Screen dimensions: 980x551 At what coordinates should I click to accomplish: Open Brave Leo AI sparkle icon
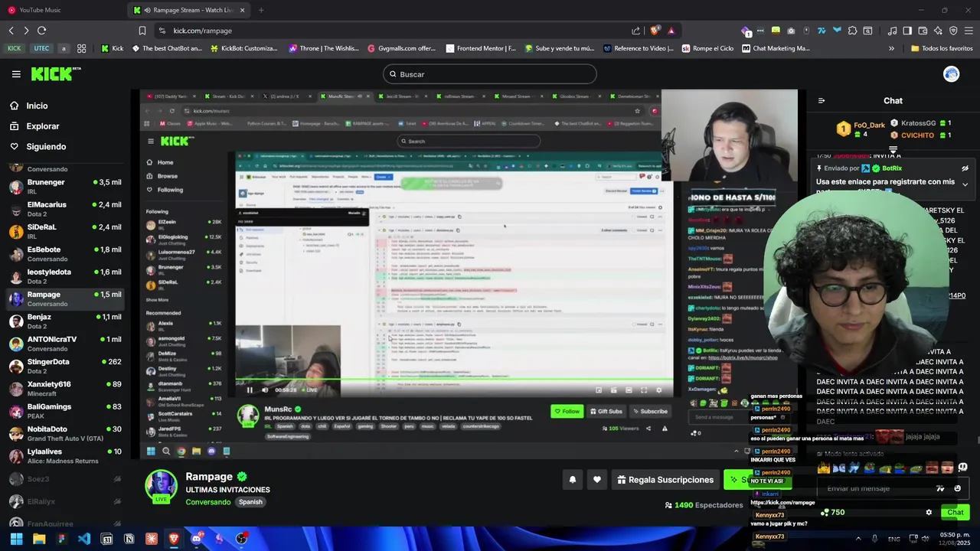pyautogui.click(x=938, y=31)
